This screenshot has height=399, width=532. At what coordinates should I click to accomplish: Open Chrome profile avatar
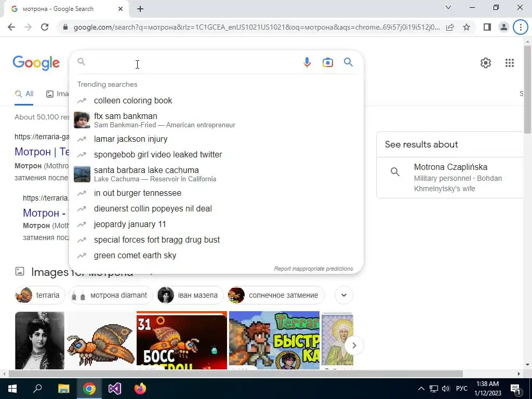coord(504,27)
